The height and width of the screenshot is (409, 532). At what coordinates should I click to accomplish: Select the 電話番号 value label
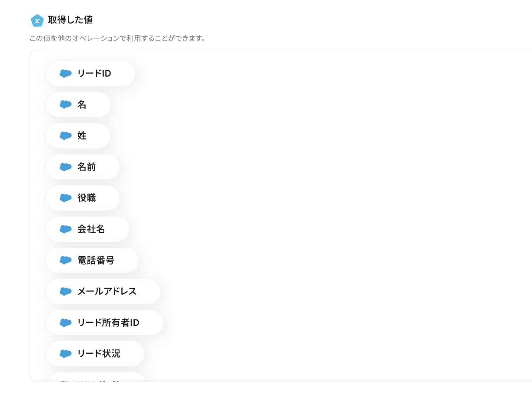96,260
